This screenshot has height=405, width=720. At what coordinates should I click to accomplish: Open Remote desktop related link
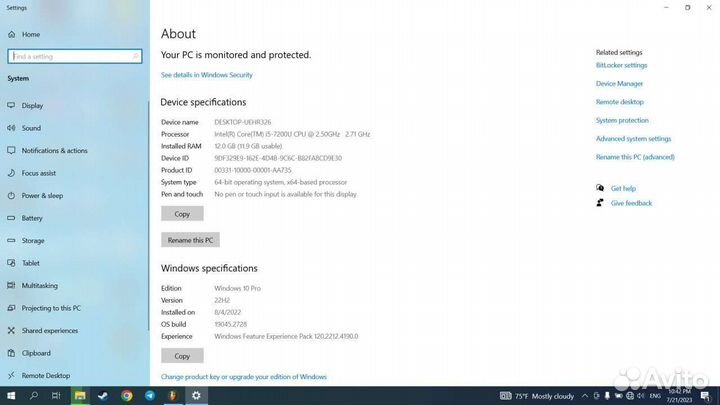click(x=620, y=102)
